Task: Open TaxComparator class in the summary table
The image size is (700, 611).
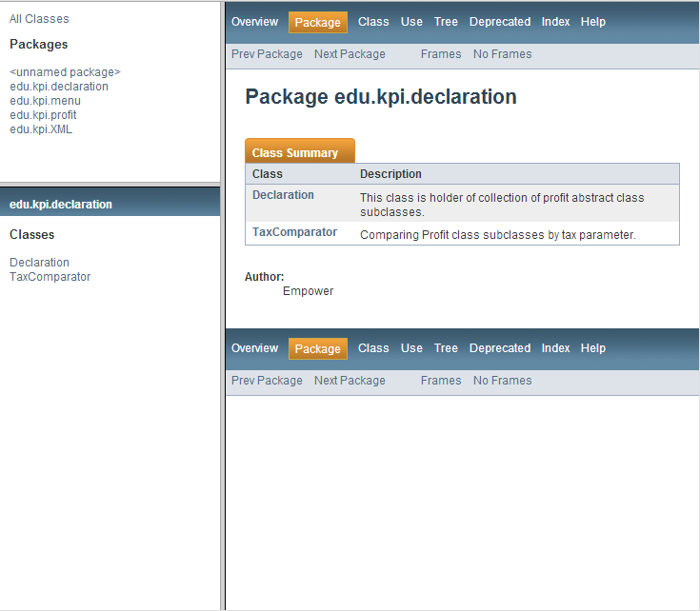Action: pyautogui.click(x=294, y=232)
